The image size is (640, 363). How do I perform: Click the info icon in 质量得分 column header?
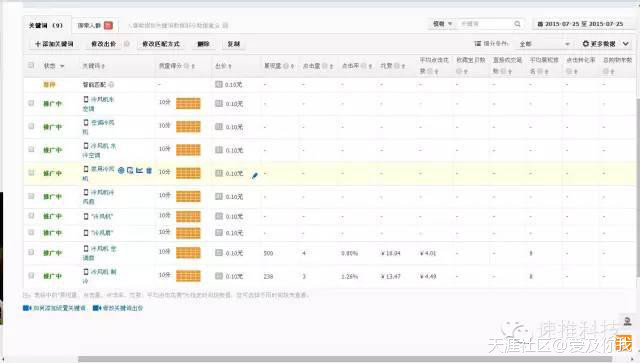[187, 66]
